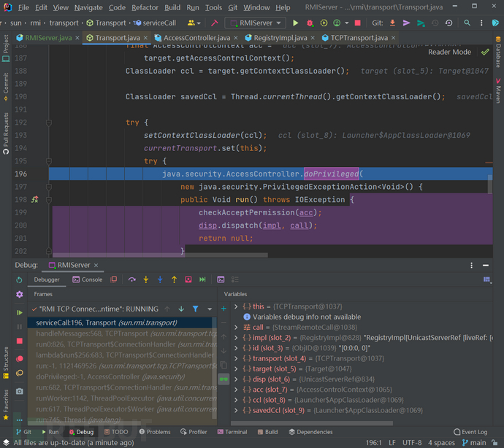504x448 pixels.
Task: Select handleMessages:568 stack frame
Action: click(x=122, y=333)
